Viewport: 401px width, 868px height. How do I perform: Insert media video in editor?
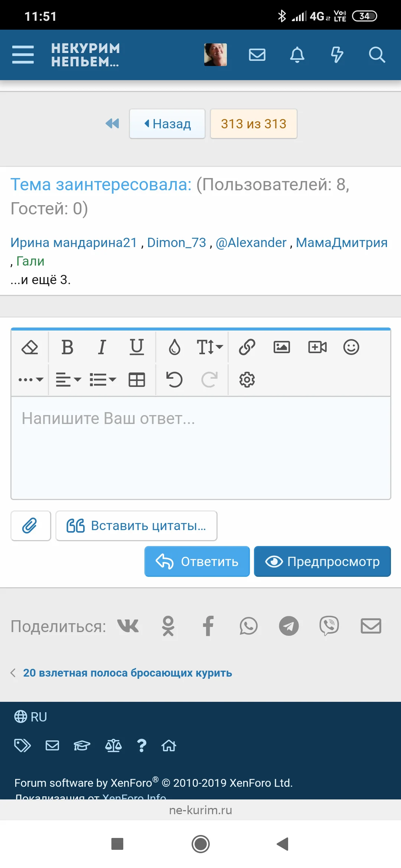(x=317, y=347)
